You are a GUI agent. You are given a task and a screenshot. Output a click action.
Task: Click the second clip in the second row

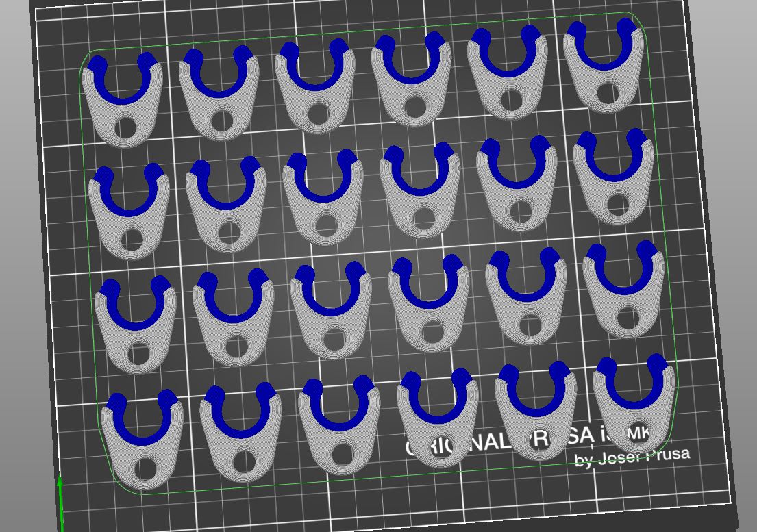(x=226, y=205)
